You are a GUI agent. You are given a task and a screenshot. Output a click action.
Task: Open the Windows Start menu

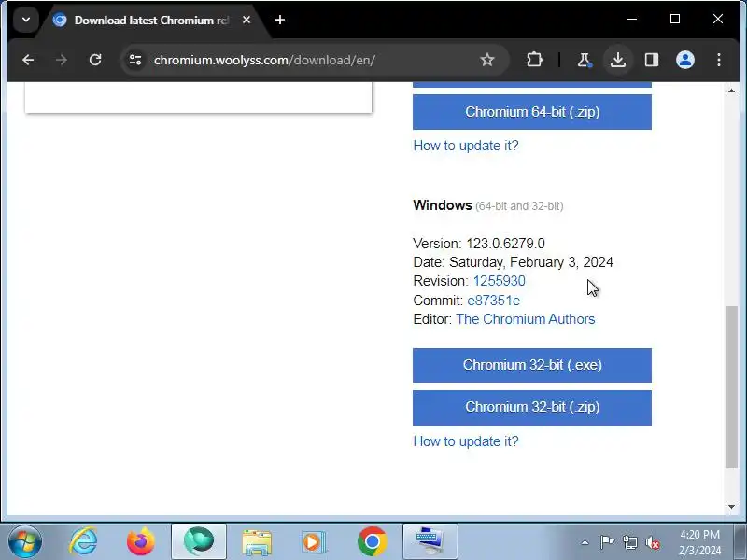tap(24, 542)
